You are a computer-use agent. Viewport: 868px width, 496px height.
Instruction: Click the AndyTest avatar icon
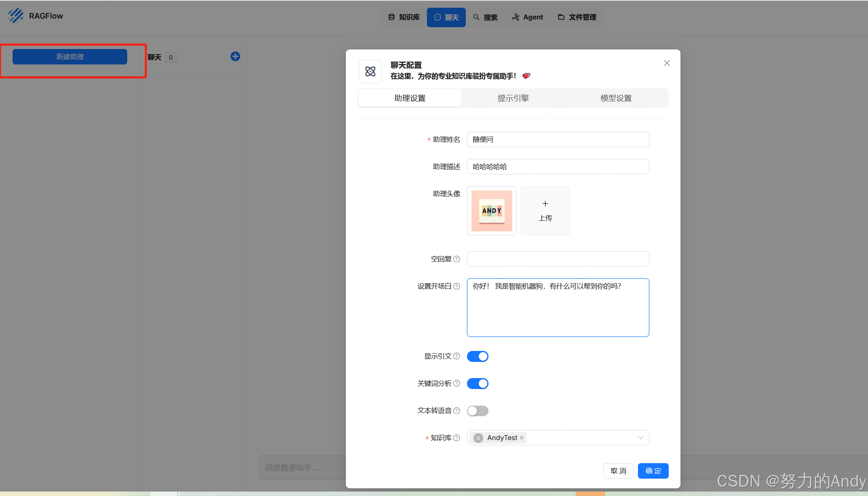pos(478,438)
